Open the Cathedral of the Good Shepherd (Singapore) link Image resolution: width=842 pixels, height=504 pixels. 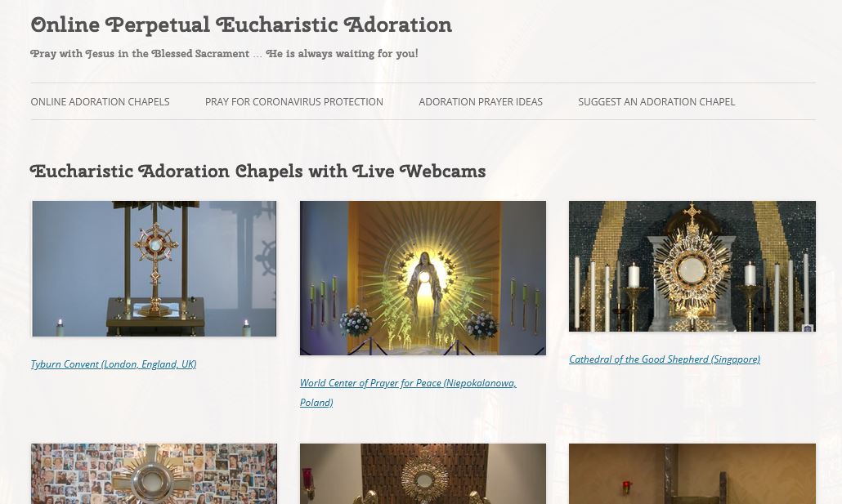(x=665, y=359)
